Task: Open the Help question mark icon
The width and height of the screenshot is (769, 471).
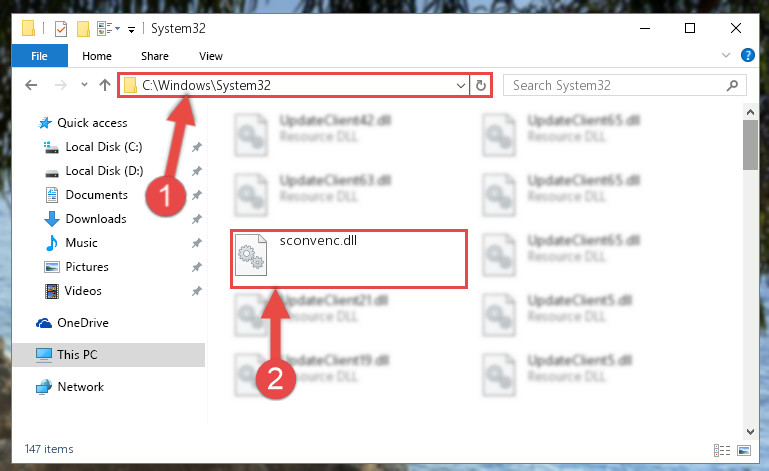Action: coord(747,55)
